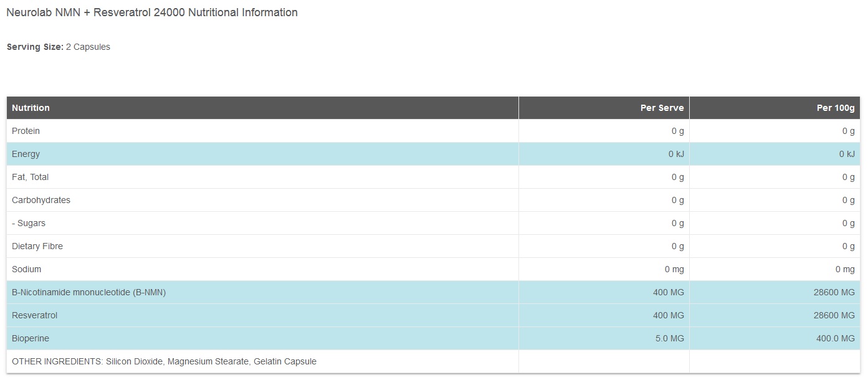Click the 'Nutrition' column header
Screen dimensions: 868x380
pyautogui.click(x=31, y=108)
